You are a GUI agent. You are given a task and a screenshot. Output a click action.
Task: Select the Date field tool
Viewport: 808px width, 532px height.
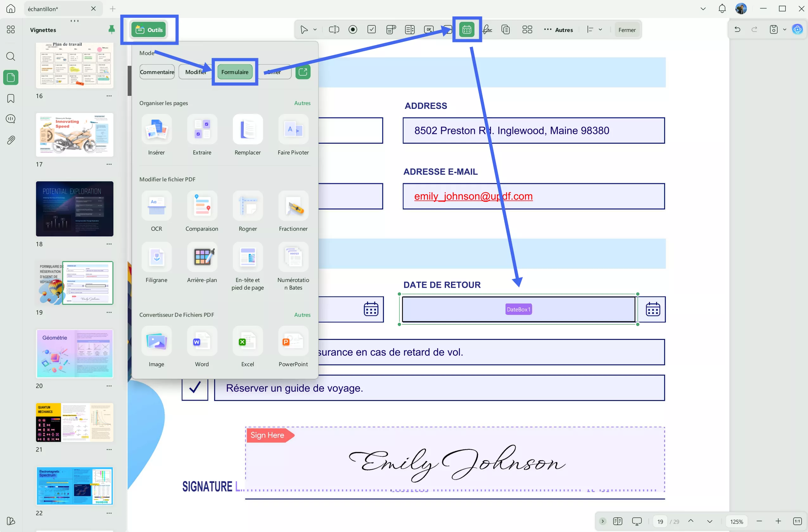point(467,29)
